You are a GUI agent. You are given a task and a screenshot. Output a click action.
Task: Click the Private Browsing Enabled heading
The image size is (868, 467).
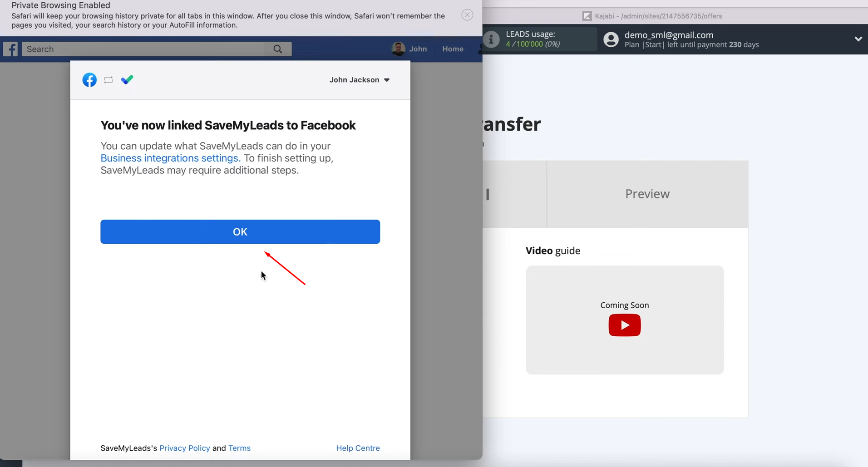[61, 5]
